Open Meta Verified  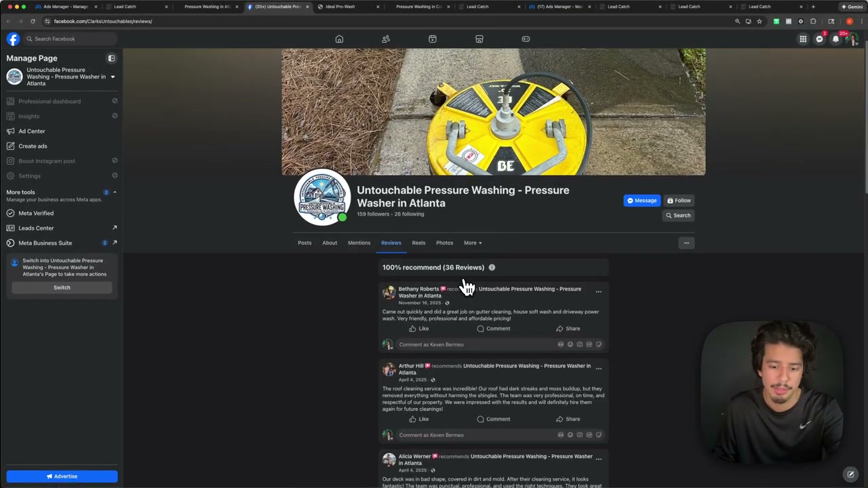(x=62, y=213)
